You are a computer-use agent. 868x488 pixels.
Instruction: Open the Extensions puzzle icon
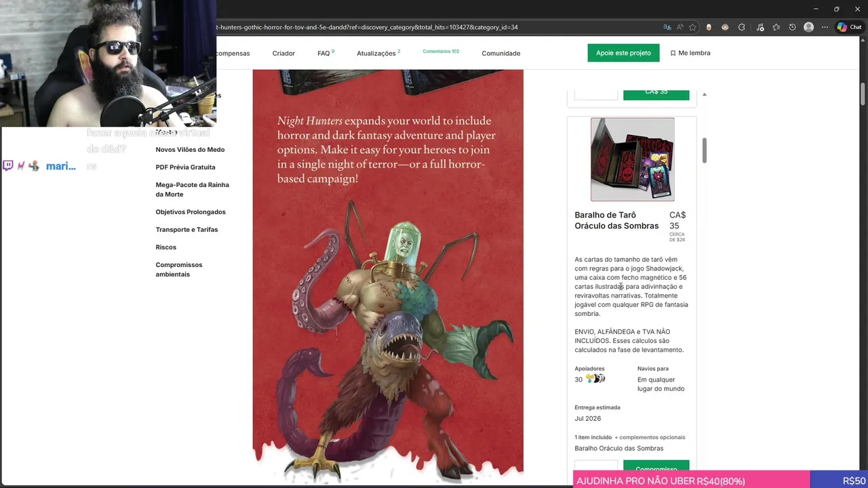(x=741, y=27)
